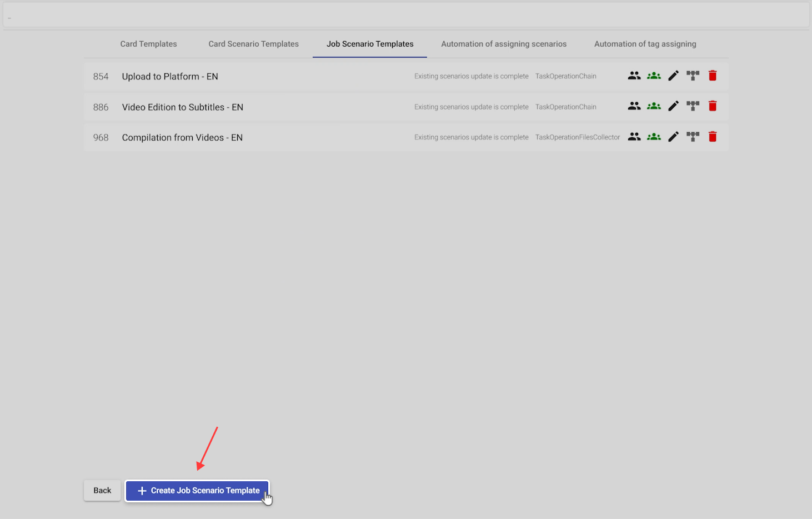
Task: Select the Video Edition to Subtitles - EN row
Action: click(183, 107)
